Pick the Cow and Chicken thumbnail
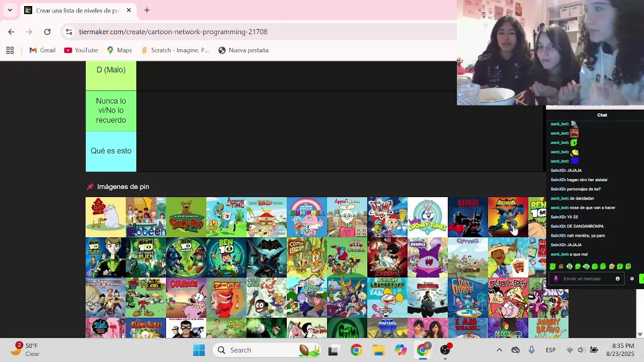 [226, 298]
